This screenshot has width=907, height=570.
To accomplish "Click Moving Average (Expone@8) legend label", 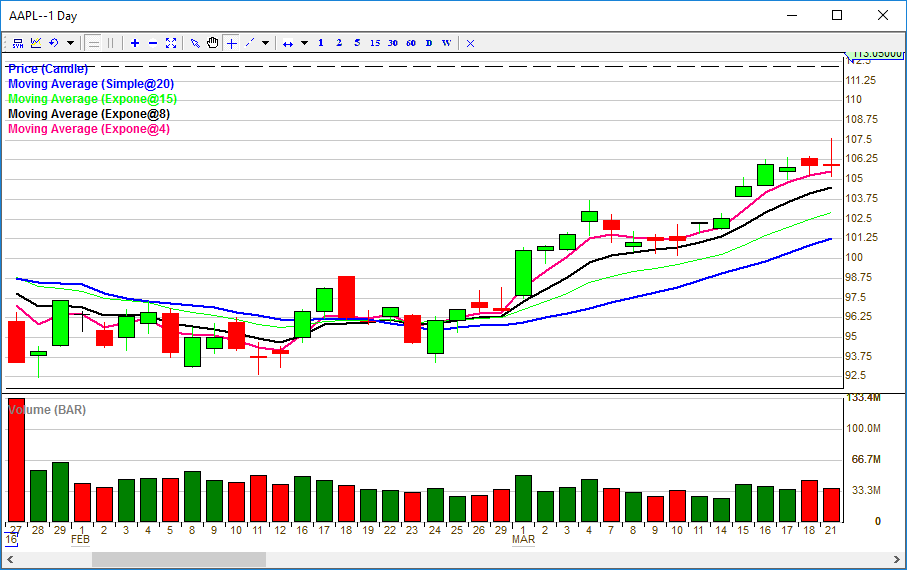I will point(89,114).
